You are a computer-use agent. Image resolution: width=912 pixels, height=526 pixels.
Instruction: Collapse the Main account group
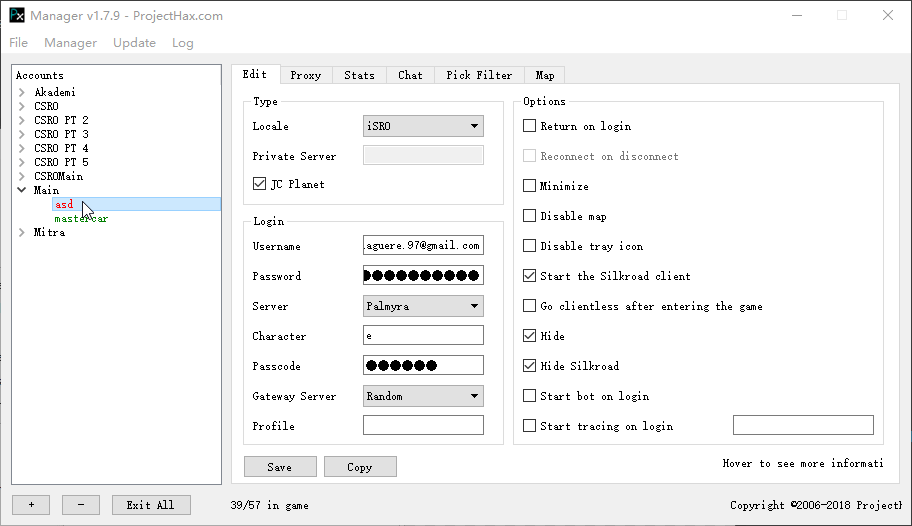pyautogui.click(x=22, y=190)
